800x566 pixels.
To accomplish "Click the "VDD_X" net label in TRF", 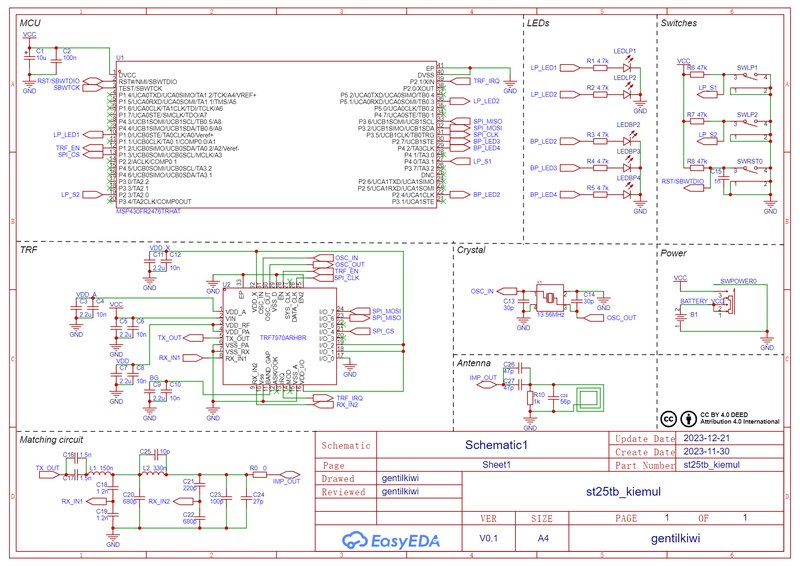I will (x=160, y=248).
